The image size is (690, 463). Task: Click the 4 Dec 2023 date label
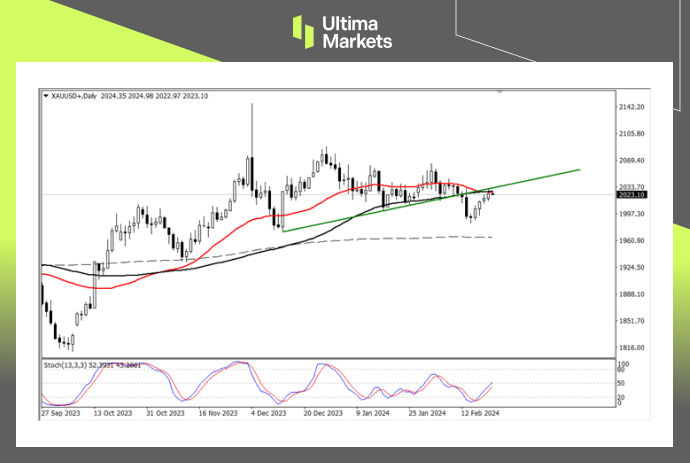point(267,411)
